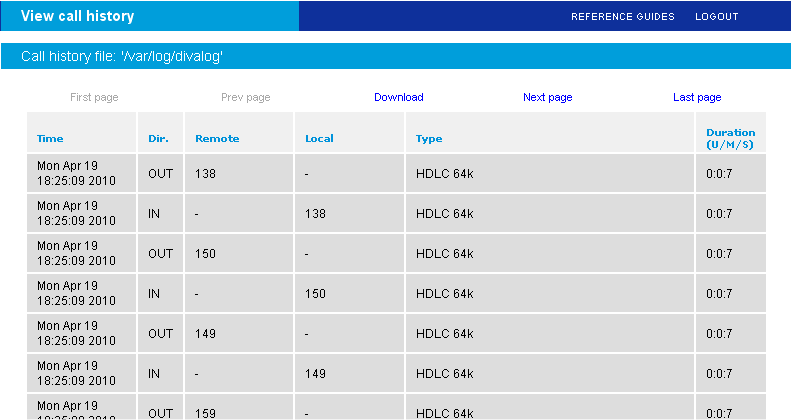Screen dimensions: 791x420
Task: Click the Local cell showing 138
Action: (315, 214)
